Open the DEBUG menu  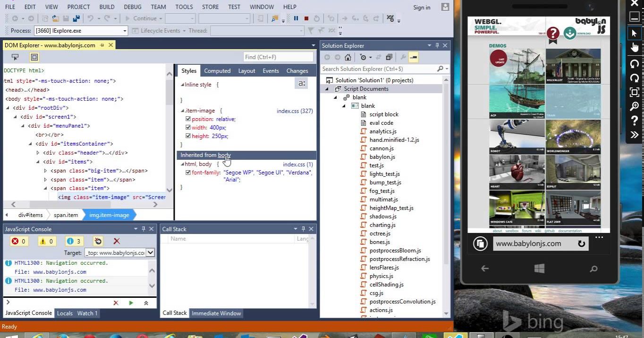[132, 7]
